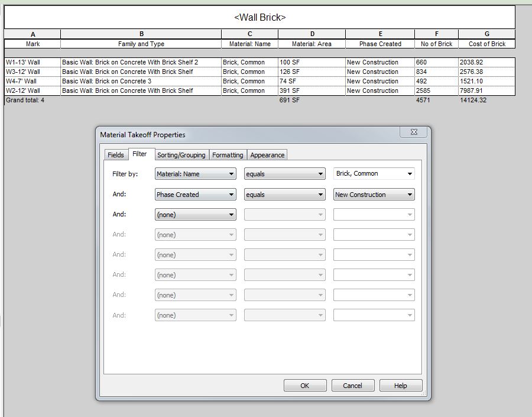532x417 pixels.
Task: Select the Cost of Brick column header
Action: [487, 43]
